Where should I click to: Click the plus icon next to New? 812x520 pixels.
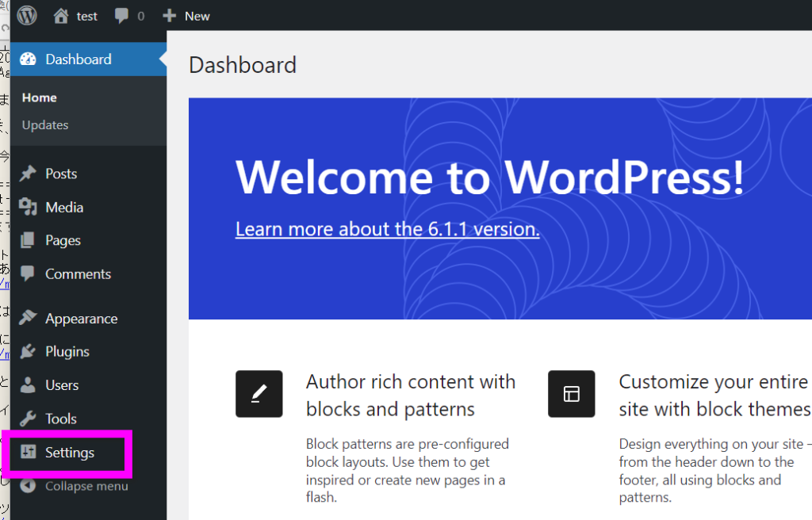(x=170, y=16)
